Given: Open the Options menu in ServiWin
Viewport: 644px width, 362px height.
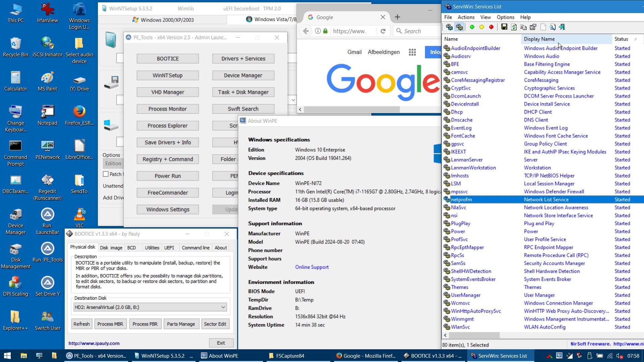Looking at the screenshot, I should (505, 17).
